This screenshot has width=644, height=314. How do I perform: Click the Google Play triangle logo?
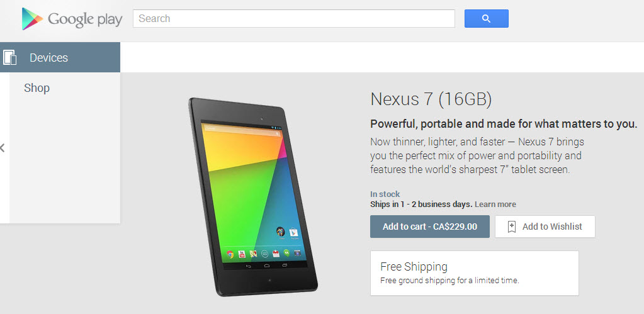pyautogui.click(x=33, y=19)
